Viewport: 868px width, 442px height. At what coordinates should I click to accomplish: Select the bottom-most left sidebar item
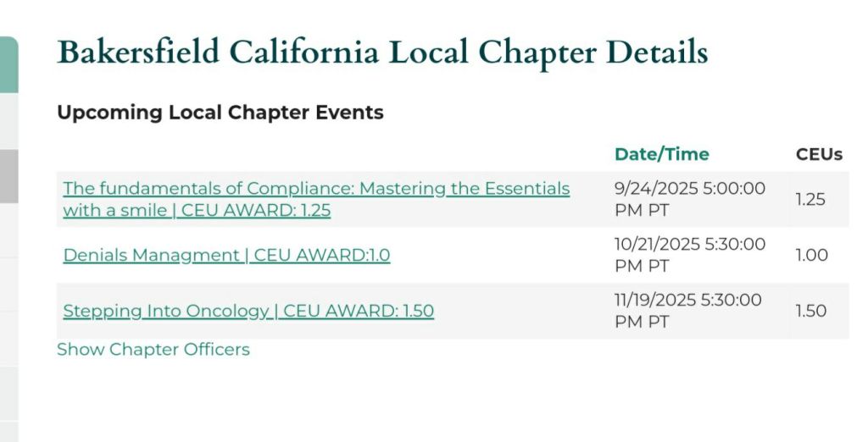(x=8, y=430)
